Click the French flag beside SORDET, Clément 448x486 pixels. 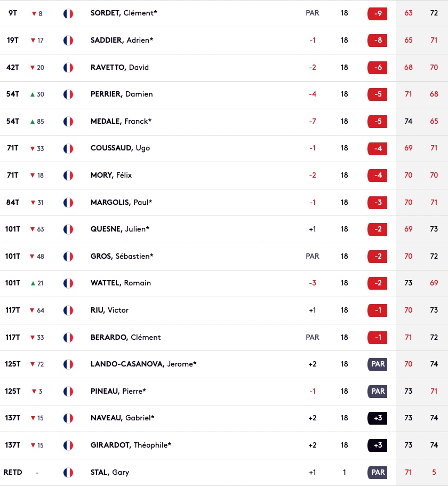[68, 13]
